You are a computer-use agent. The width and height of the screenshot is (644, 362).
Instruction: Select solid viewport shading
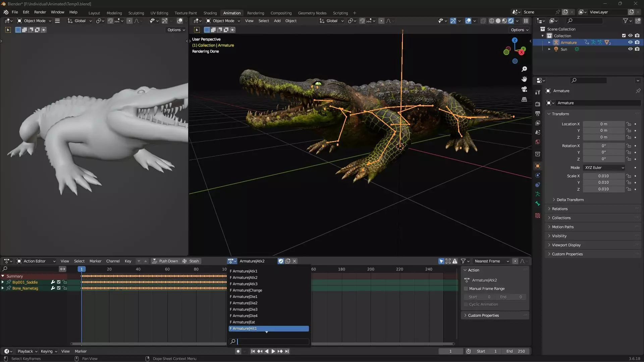coord(498,21)
